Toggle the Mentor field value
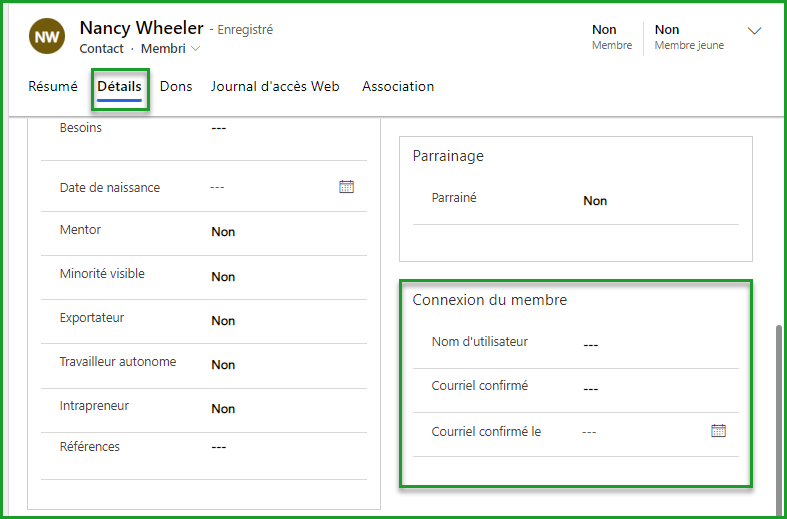The width and height of the screenshot is (787, 519). [223, 232]
